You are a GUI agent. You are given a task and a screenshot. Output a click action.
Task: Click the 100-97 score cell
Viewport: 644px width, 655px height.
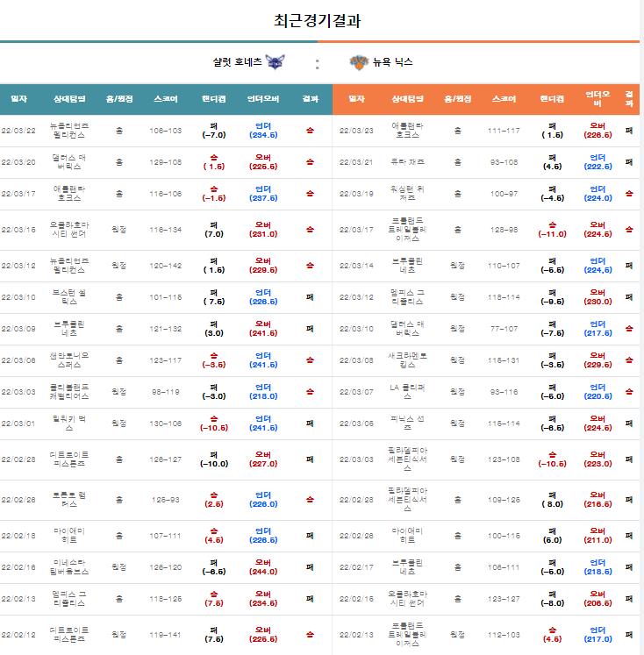click(x=504, y=194)
